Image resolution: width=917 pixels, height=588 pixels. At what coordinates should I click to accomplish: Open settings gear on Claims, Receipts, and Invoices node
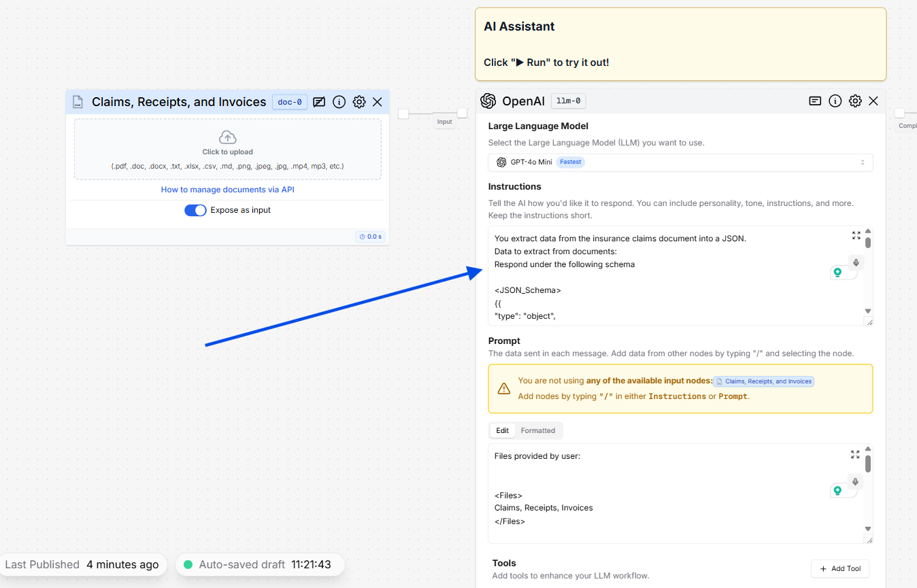point(359,102)
